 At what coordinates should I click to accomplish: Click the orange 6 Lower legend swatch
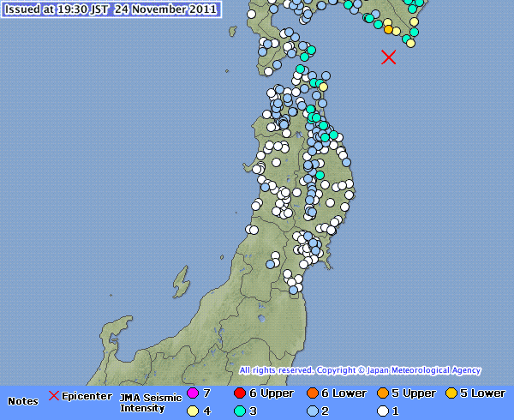coord(313,393)
